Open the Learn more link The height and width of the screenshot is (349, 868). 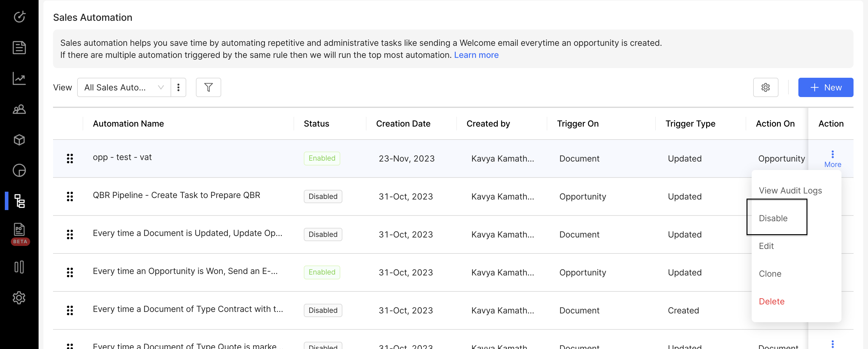(x=476, y=55)
